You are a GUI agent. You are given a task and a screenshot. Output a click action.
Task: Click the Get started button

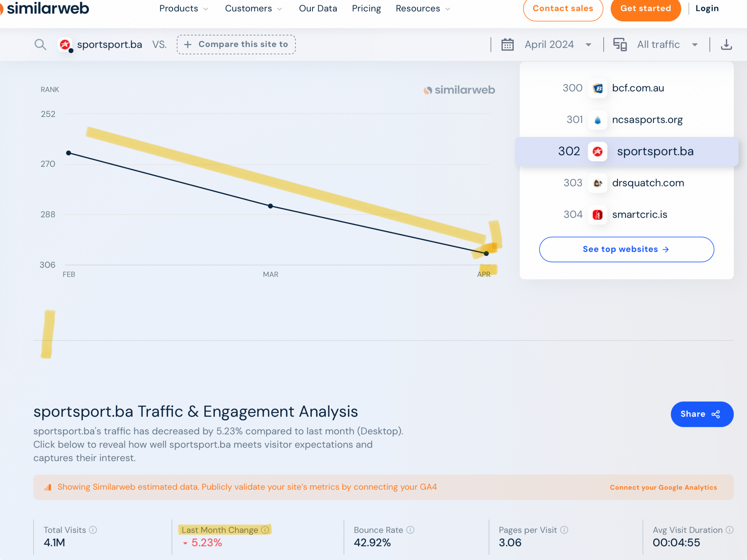[x=645, y=8]
